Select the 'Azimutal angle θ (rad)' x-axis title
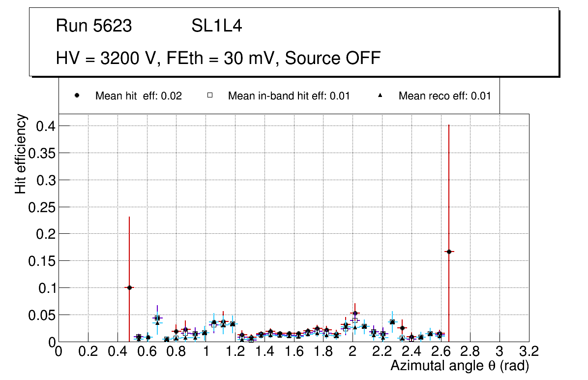Viewport: 588px width, 380px height. tap(459, 366)
